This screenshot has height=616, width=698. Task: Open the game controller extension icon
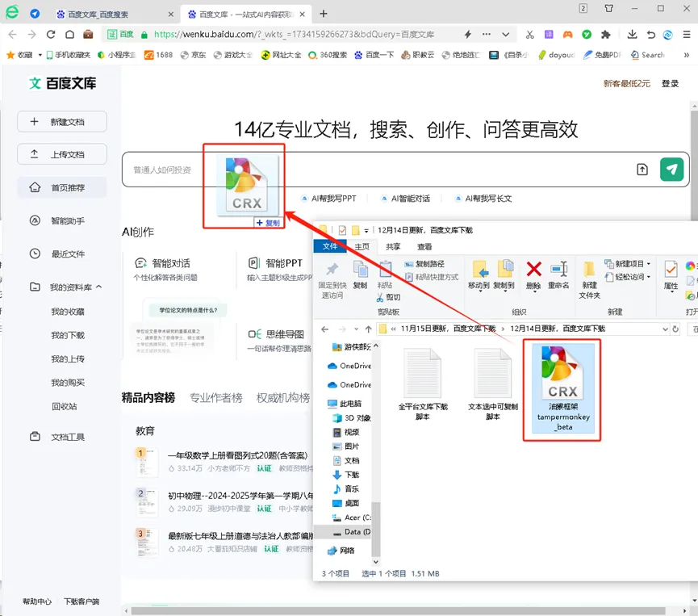(567, 34)
